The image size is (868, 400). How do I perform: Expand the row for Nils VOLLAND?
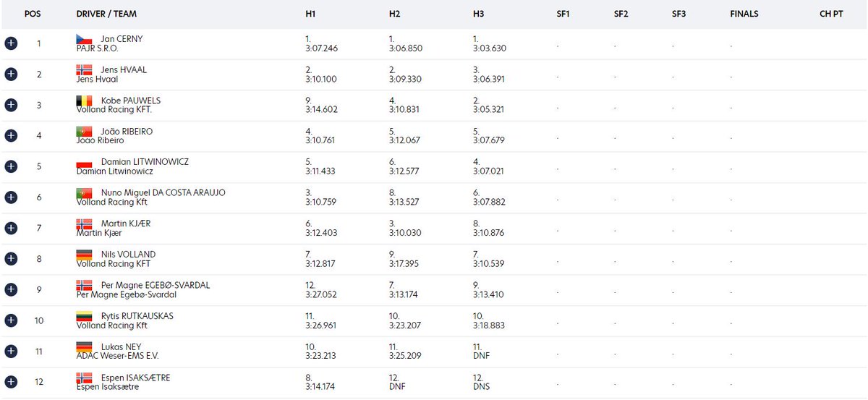pos(10,259)
